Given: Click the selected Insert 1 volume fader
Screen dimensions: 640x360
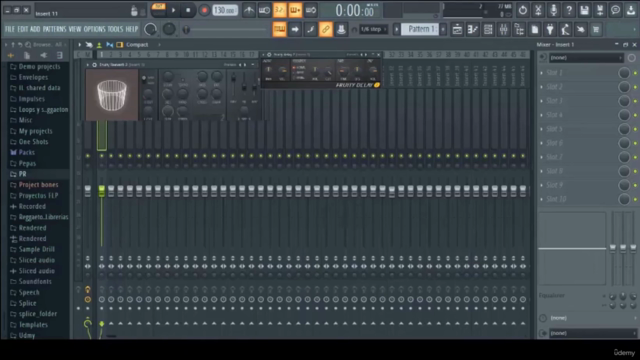Looking at the screenshot, I should point(102,191).
